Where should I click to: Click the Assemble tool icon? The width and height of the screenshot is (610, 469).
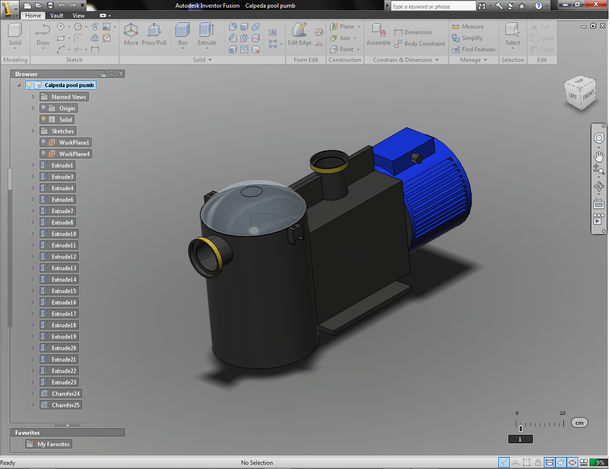(378, 30)
